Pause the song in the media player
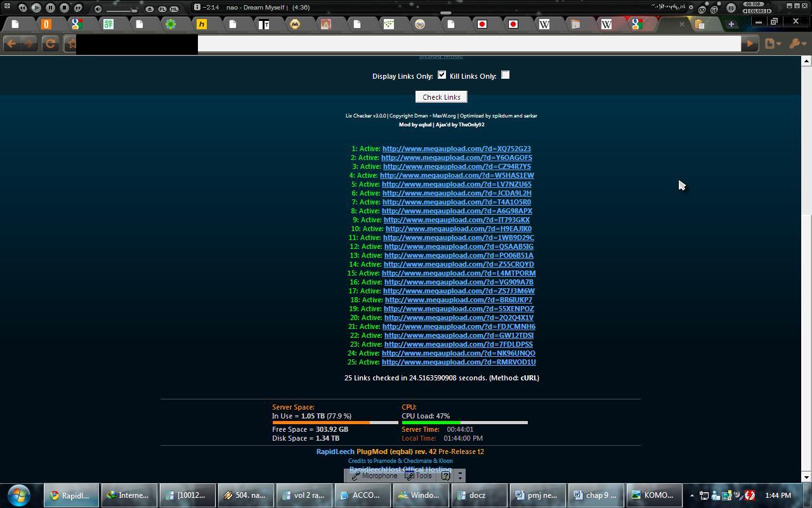Image resolution: width=812 pixels, height=508 pixels. (x=50, y=8)
